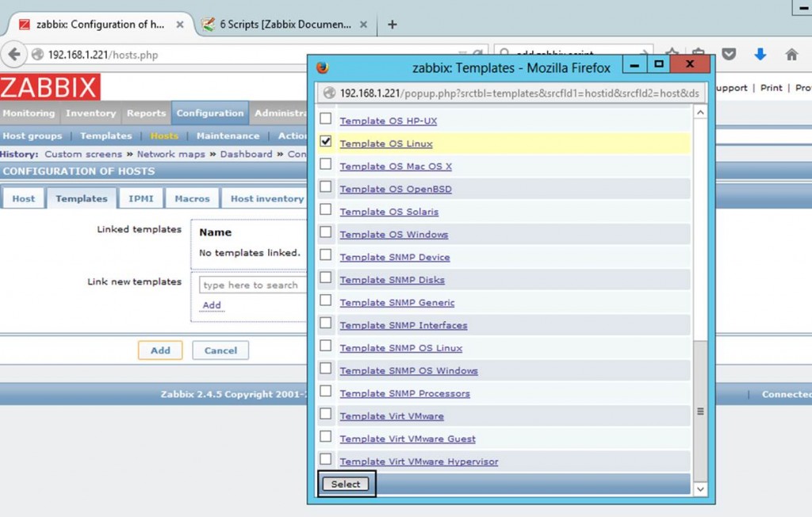The width and height of the screenshot is (812, 517).
Task: Tick the Template Virt VMware checkbox
Action: (325, 415)
